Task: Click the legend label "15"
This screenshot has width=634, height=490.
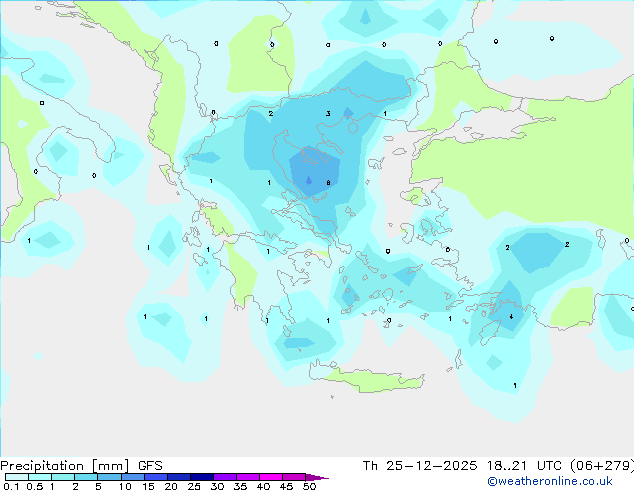Action: (148, 486)
